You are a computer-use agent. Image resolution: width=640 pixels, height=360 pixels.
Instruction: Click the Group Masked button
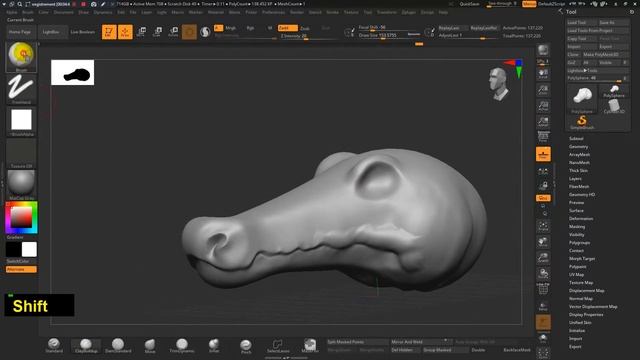[445, 350]
